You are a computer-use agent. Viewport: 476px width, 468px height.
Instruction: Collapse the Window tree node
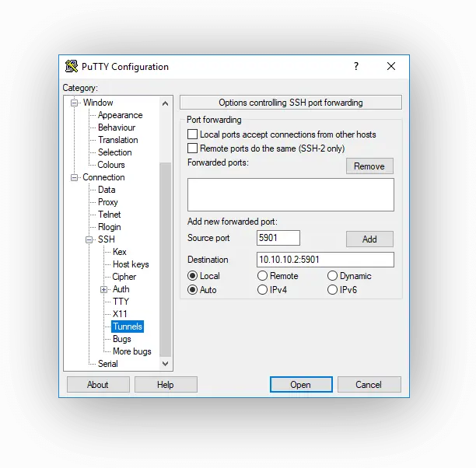pyautogui.click(x=74, y=103)
